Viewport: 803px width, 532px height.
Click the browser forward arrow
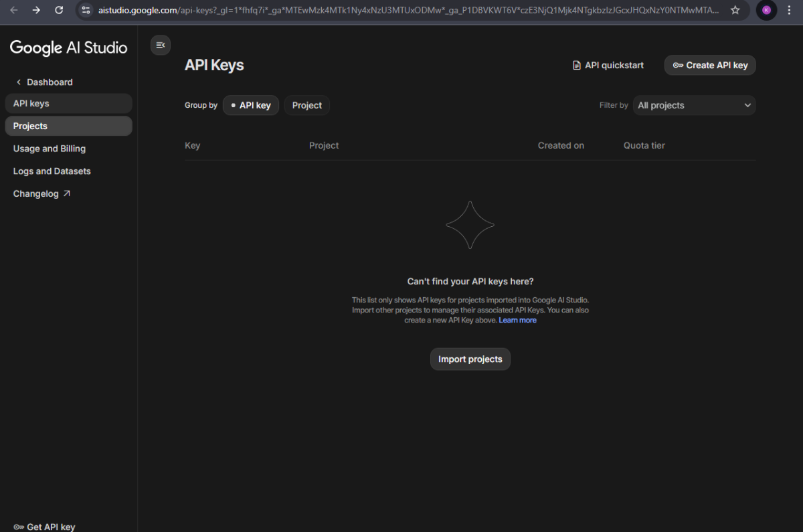pyautogui.click(x=36, y=10)
